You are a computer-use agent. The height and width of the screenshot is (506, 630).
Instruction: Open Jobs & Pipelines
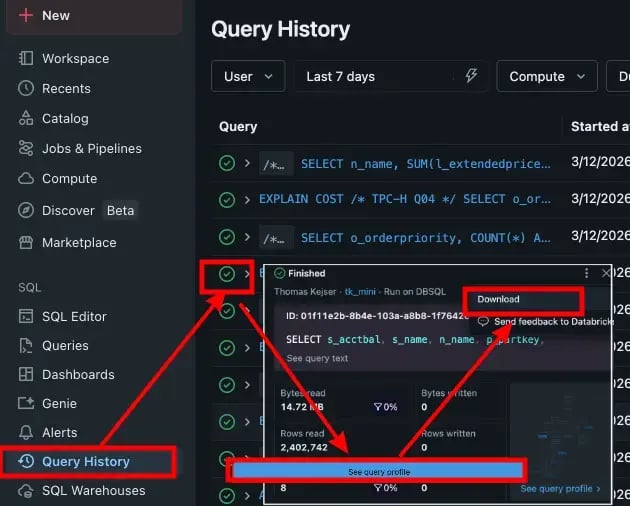(x=92, y=149)
